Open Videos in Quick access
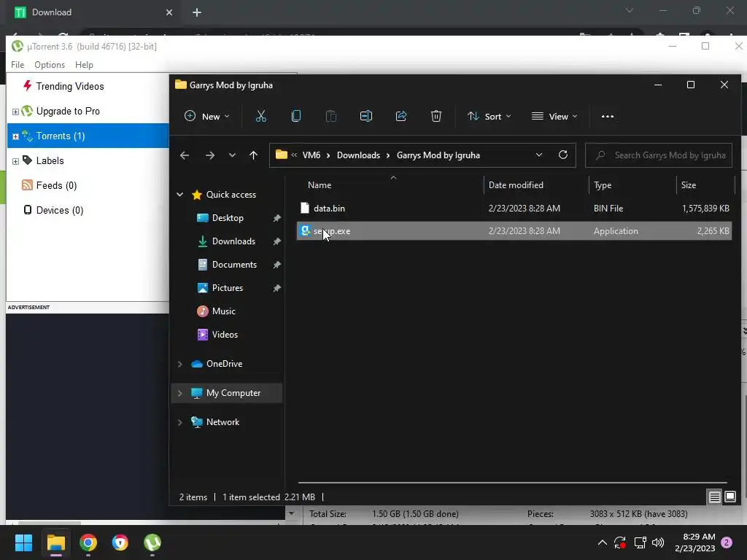The height and width of the screenshot is (560, 747). pos(225,334)
